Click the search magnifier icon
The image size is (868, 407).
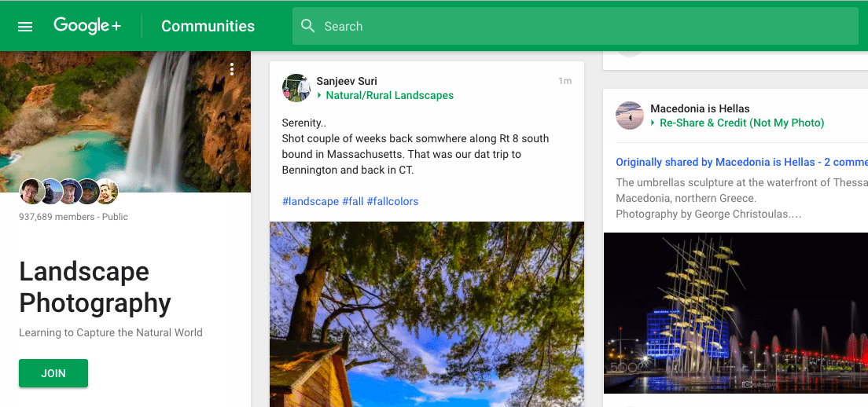307,26
